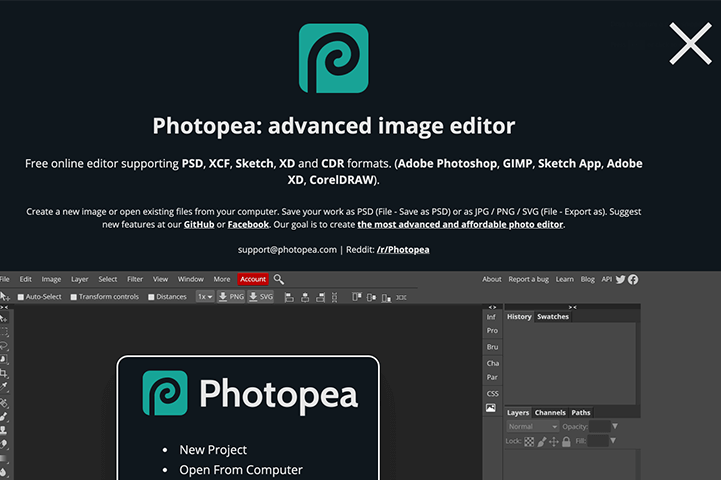Image resolution: width=721 pixels, height=480 pixels.
Task: Follow the GitHub link
Action: tap(199, 224)
